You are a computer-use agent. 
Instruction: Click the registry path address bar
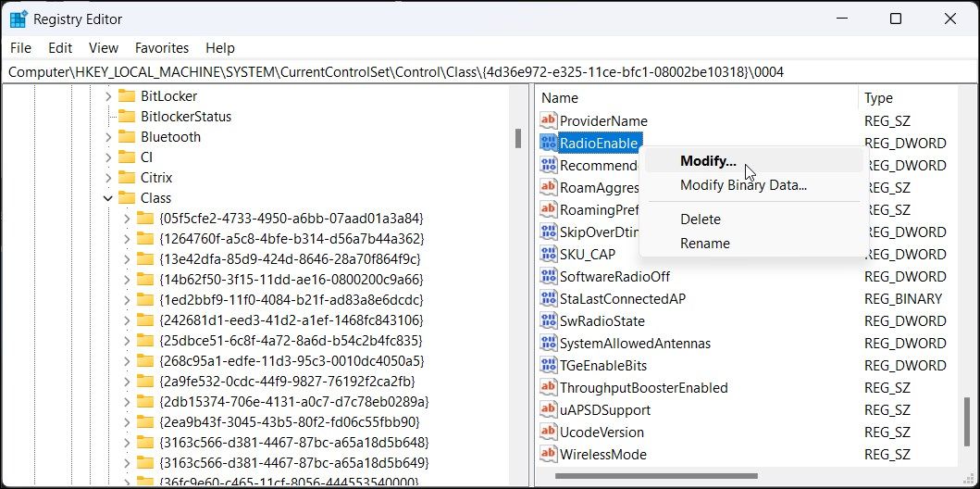[490, 72]
